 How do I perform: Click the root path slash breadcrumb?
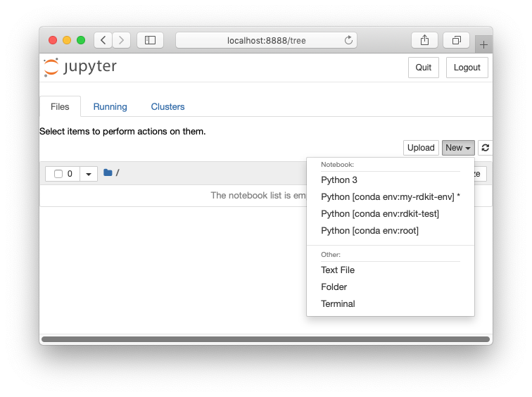118,173
